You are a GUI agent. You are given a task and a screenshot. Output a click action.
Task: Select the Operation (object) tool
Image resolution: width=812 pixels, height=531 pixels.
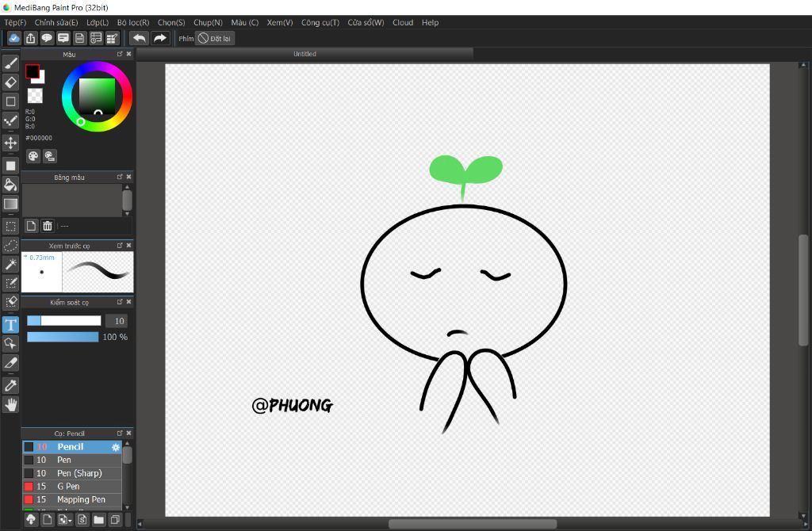10,344
